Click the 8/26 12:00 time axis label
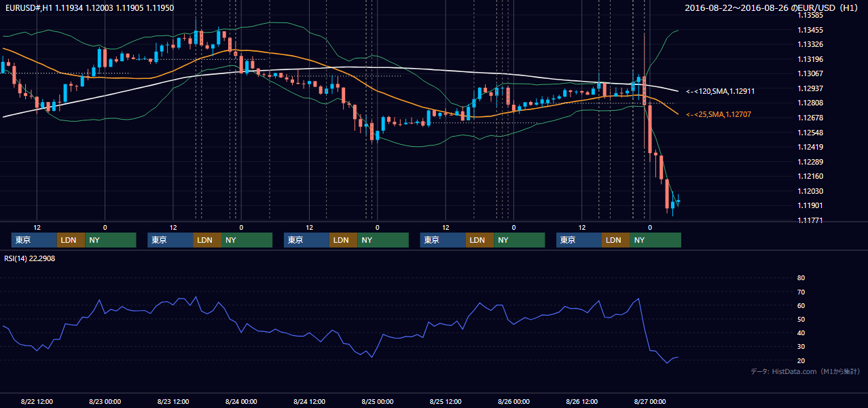This screenshot has height=408, width=868. pos(581,401)
